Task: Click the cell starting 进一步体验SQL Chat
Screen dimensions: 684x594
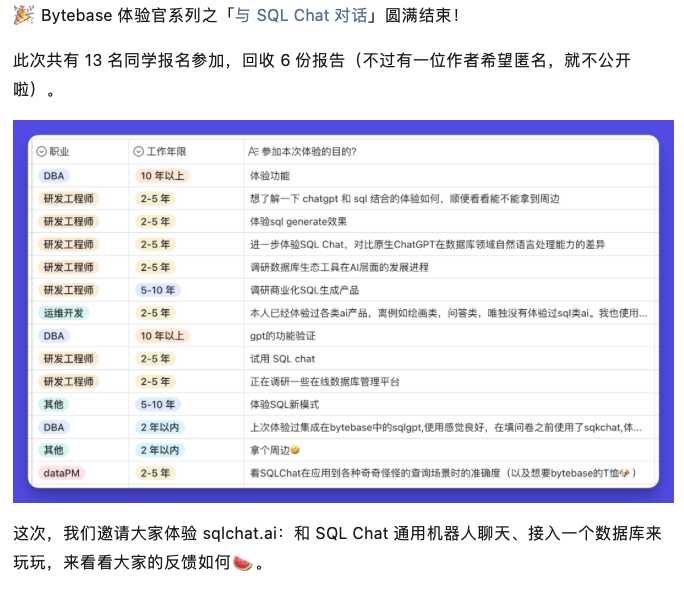Action: point(451,244)
